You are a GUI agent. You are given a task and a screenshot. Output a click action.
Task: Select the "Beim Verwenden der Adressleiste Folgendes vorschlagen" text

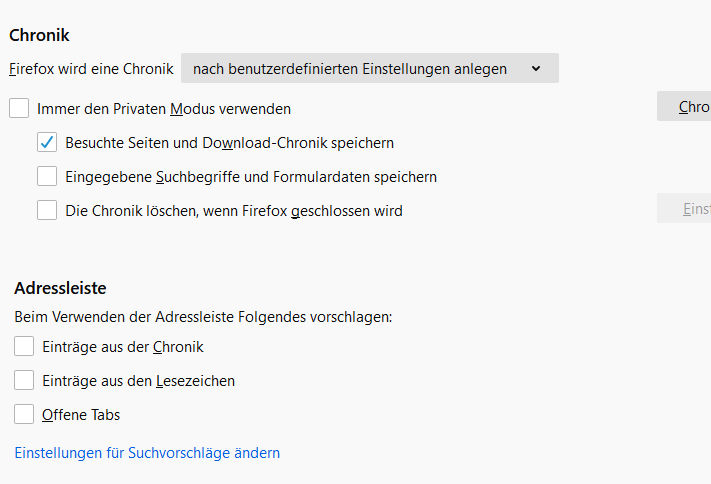point(203,317)
